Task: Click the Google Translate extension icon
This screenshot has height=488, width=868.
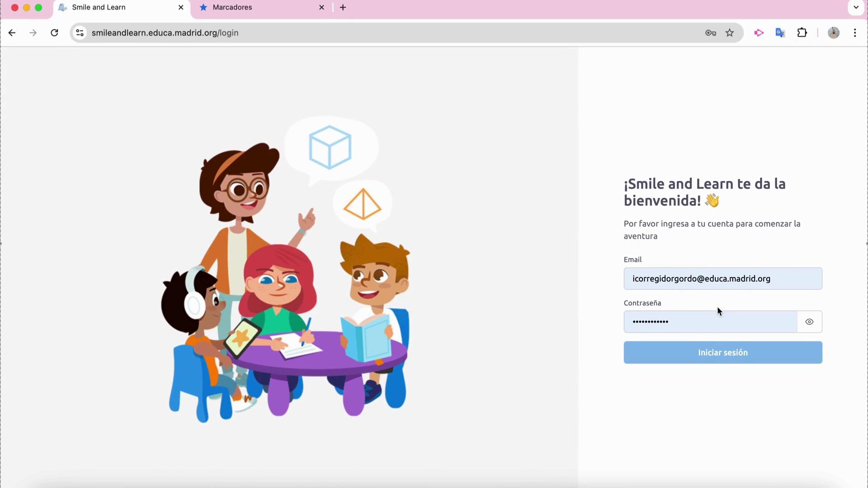Action: pos(780,33)
